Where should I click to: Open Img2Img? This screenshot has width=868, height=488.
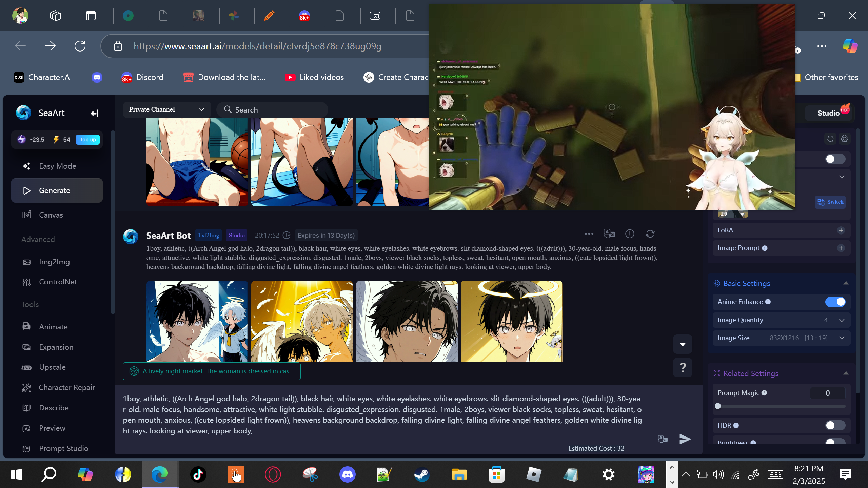click(x=57, y=262)
